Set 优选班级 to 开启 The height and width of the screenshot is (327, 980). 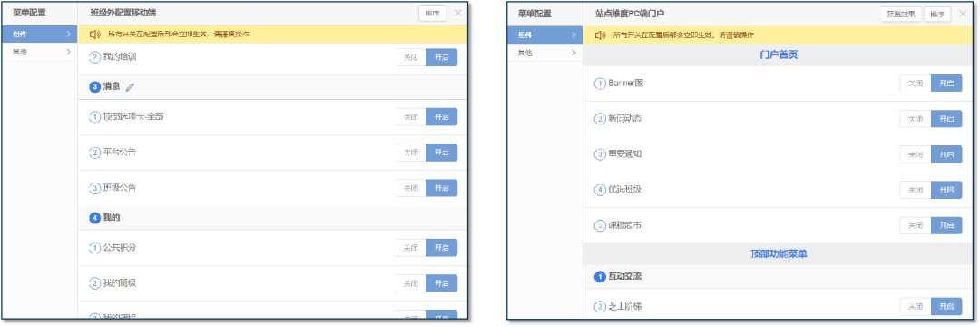coord(946,190)
